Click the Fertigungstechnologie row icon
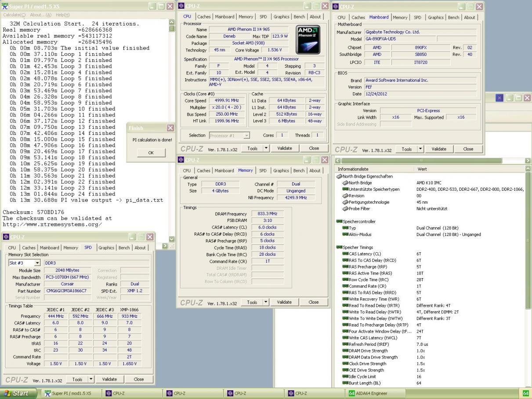The height and width of the screenshot is (399, 532). click(345, 202)
